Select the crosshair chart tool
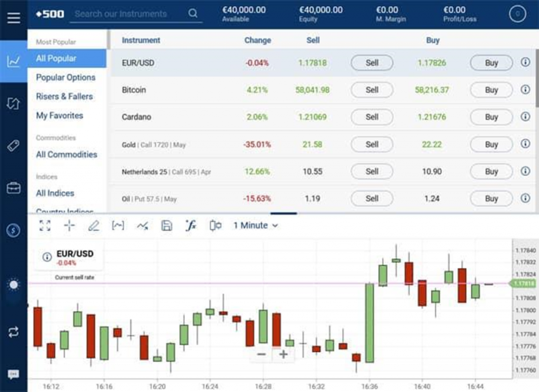This screenshot has height=392, width=539. click(69, 226)
